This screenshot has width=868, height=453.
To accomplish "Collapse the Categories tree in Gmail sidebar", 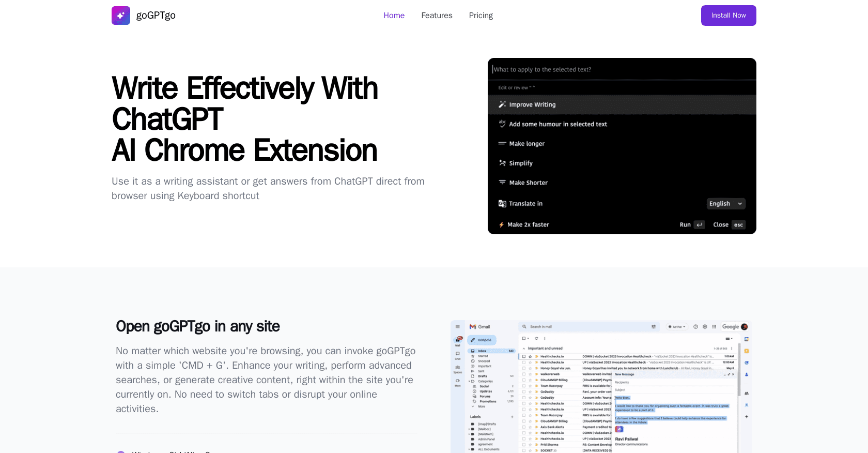I will pyautogui.click(x=469, y=381).
